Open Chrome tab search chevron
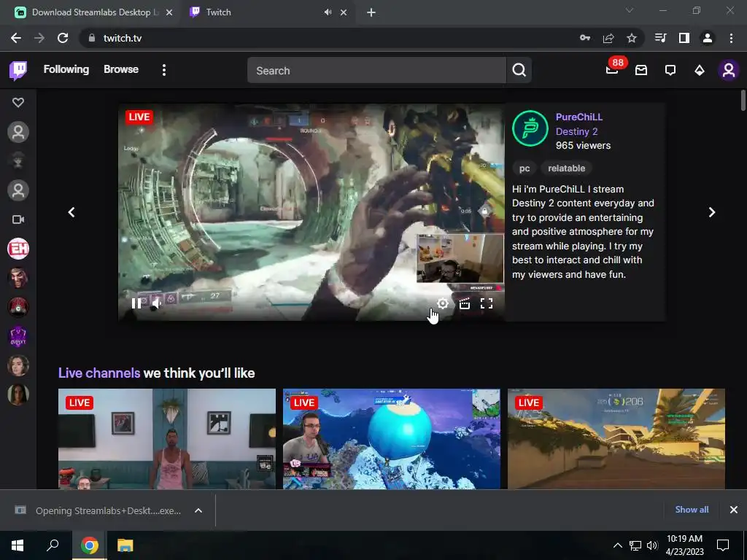Image resolution: width=747 pixels, height=560 pixels. pos(630,10)
